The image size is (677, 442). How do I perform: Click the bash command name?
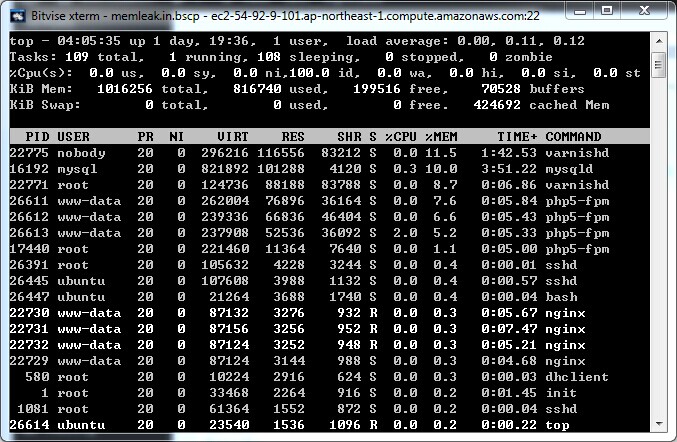pos(561,297)
